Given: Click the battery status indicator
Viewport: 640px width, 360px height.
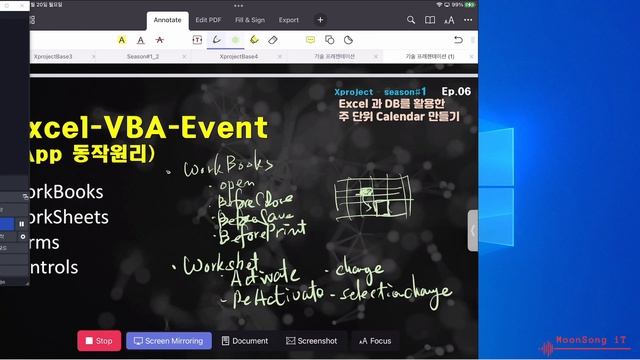Looking at the screenshot, I should [x=470, y=5].
